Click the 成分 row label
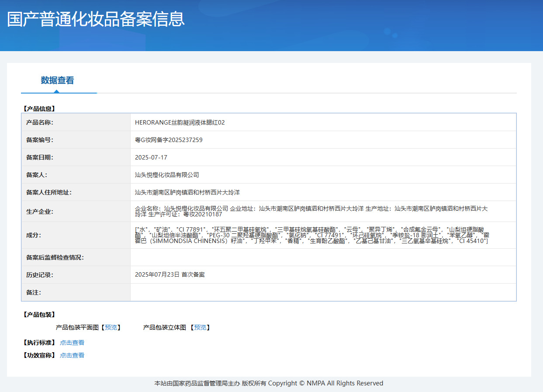Viewport: 543px width, 392px height. (x=34, y=235)
